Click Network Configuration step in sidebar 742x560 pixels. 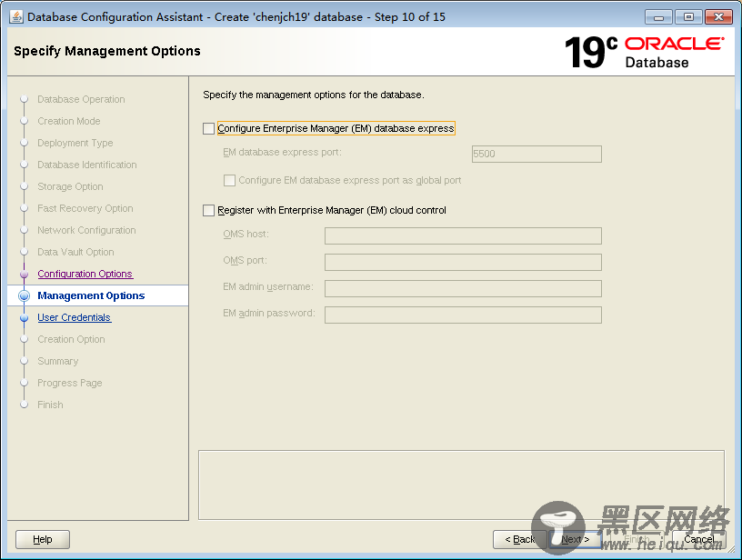(x=86, y=230)
